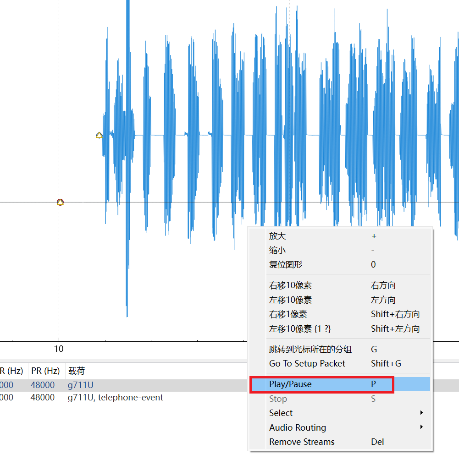Choose 跳转到光标所在的分组 menu item
The height and width of the screenshot is (476, 459).
pos(340,350)
